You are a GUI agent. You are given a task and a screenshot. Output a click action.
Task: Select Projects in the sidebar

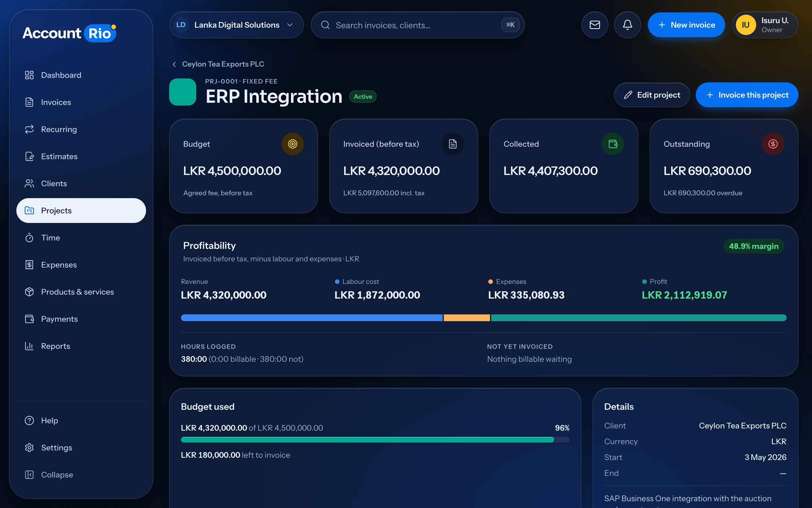(81, 210)
